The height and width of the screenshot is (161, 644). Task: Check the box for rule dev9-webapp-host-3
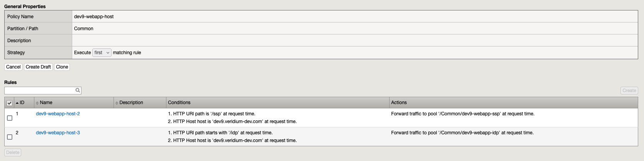[10, 137]
